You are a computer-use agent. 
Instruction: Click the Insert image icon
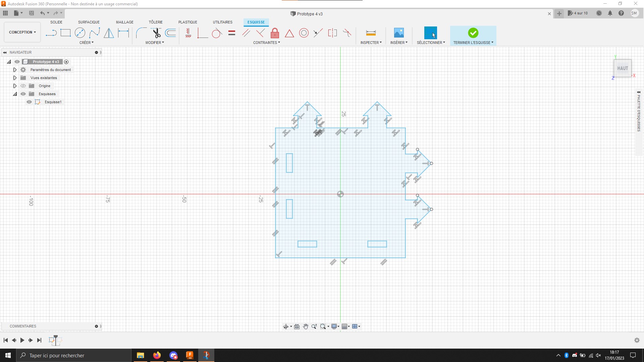[398, 33]
